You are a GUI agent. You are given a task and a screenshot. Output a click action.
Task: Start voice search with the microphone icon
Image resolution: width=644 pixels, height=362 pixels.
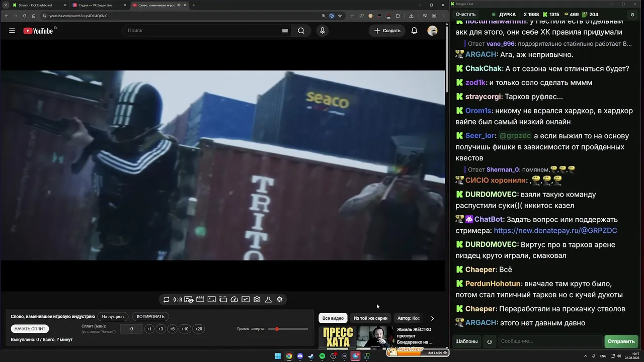pyautogui.click(x=323, y=31)
